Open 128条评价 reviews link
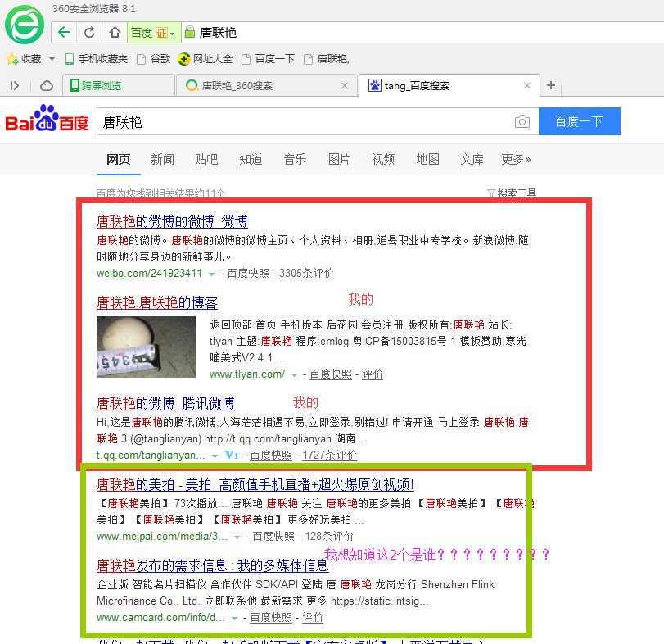The image size is (664, 644). 329,537
